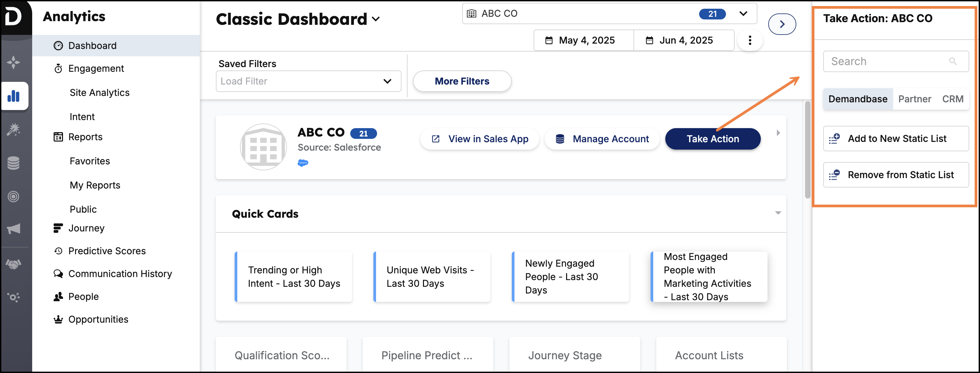Open the sparkle star sidebar icon
Image resolution: width=980 pixels, height=373 pixels.
pyautogui.click(x=14, y=62)
